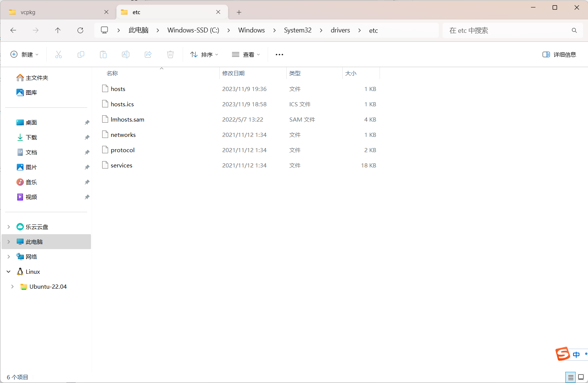
Task: Switch to large thumbnails view icon
Action: pos(581,377)
